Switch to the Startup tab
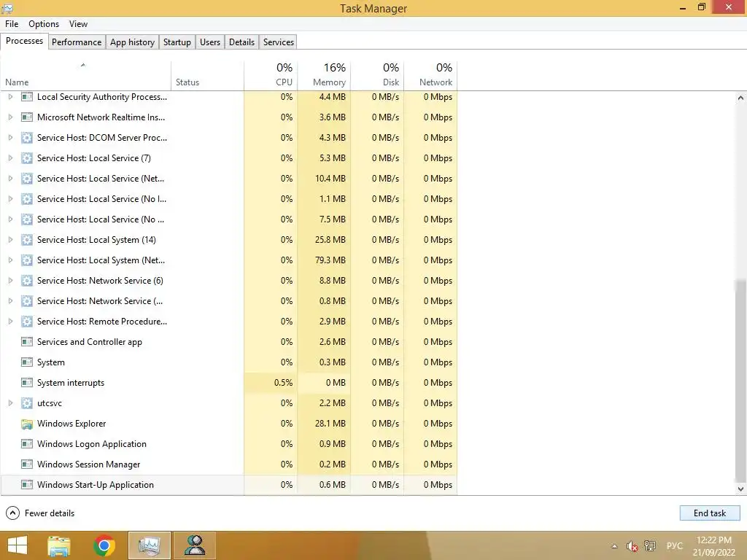The image size is (747, 560). click(177, 42)
